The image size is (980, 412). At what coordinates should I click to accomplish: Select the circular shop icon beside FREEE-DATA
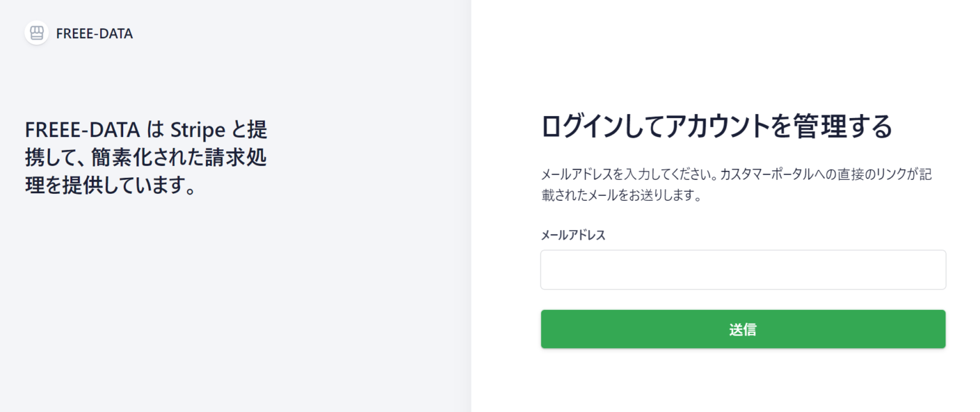pyautogui.click(x=36, y=33)
